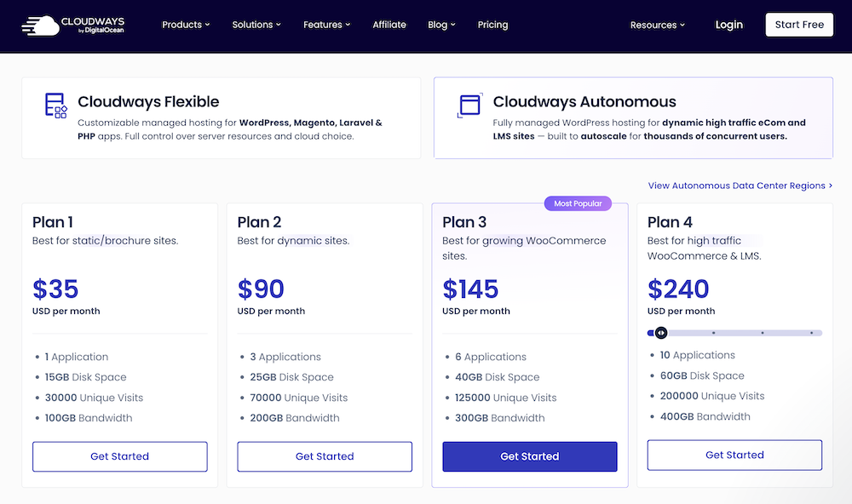This screenshot has width=852, height=504.
Task: Click '25GB Disk Space' in Plan 2
Action: point(291,377)
